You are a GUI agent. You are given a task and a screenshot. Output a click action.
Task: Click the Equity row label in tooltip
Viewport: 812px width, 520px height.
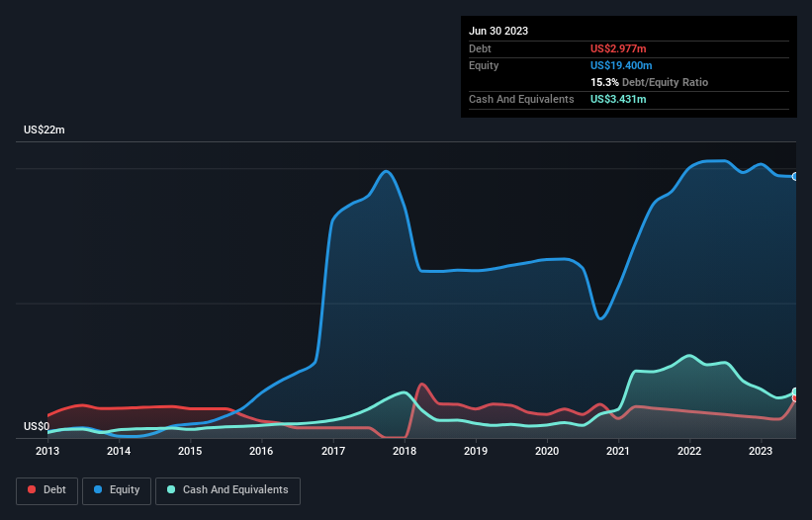tap(484, 65)
